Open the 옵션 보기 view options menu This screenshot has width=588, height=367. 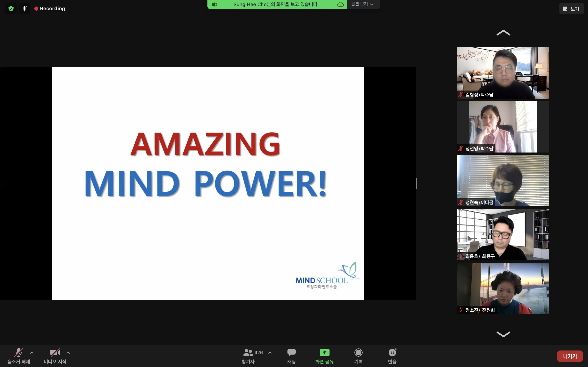point(362,4)
